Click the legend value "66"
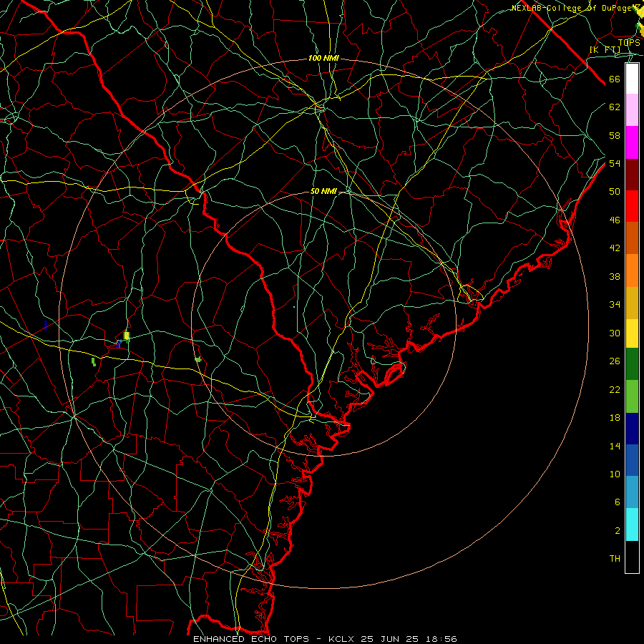644x644 pixels. click(615, 79)
